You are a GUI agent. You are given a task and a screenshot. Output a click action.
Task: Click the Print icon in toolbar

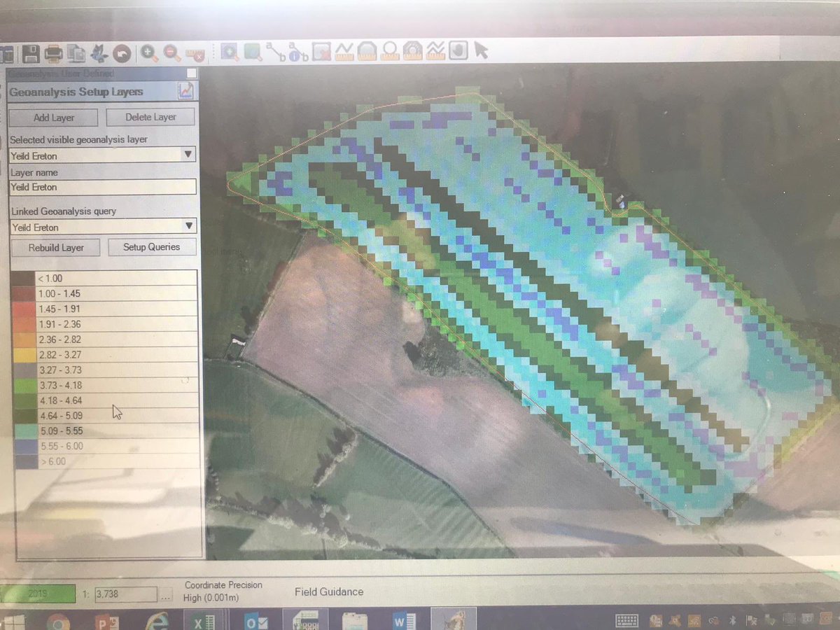53,53
